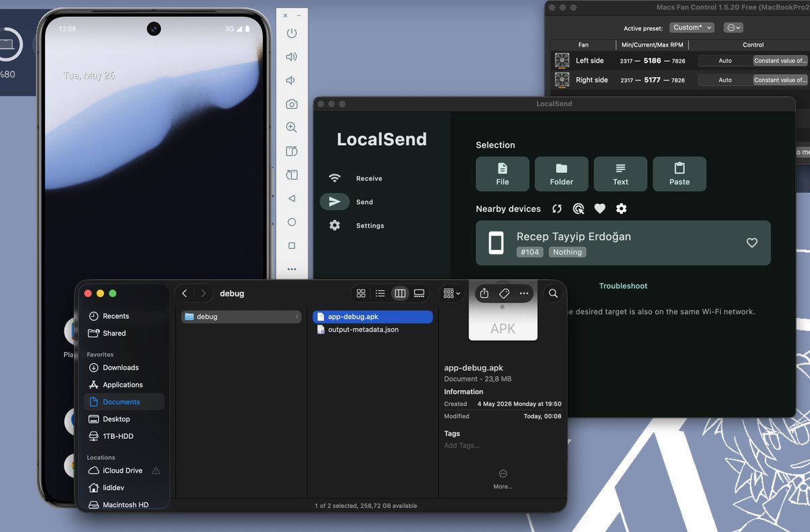The height and width of the screenshot is (532, 810).
Task: Click Troubleshoot link in LocalSend
Action: (623, 286)
